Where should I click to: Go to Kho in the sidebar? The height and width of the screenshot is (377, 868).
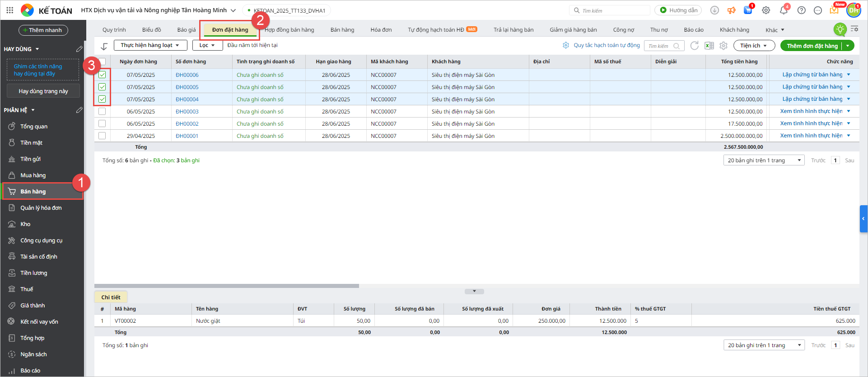click(x=25, y=224)
